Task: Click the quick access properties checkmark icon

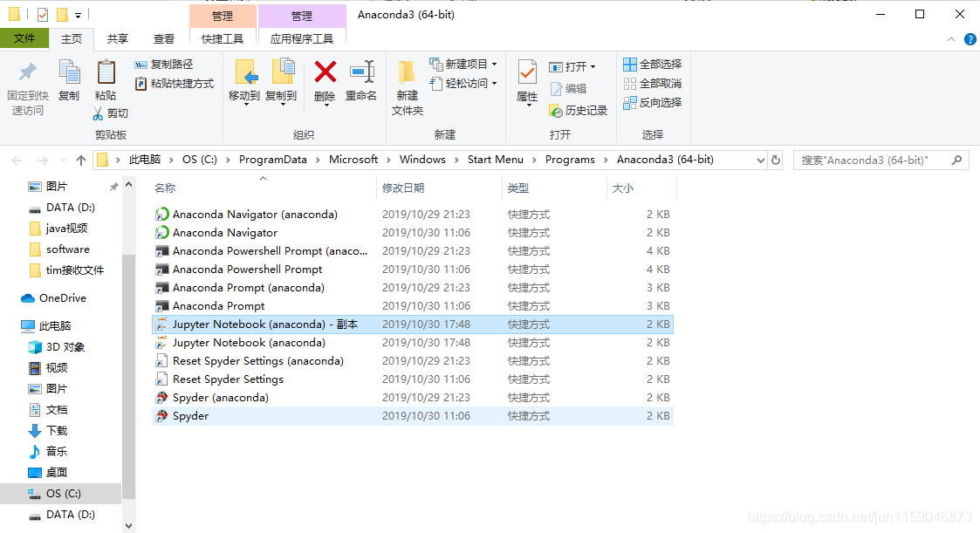Action: (x=43, y=14)
